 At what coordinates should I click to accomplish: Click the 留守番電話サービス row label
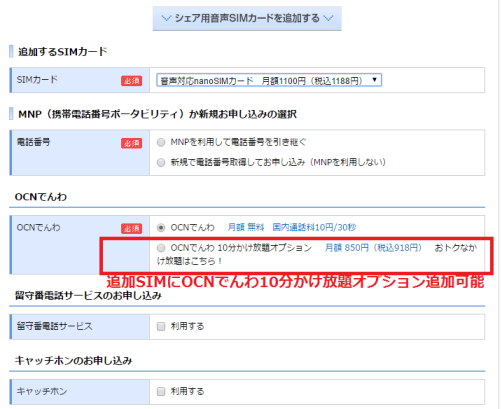point(54,326)
